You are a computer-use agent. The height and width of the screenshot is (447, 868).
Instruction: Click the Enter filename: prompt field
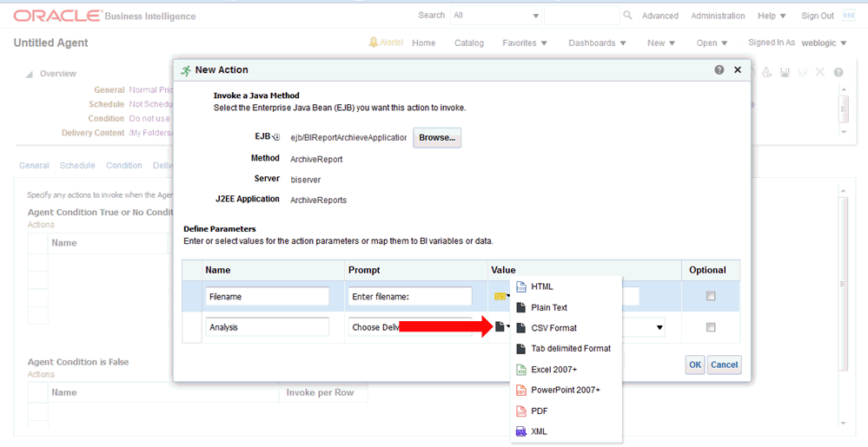click(x=410, y=297)
